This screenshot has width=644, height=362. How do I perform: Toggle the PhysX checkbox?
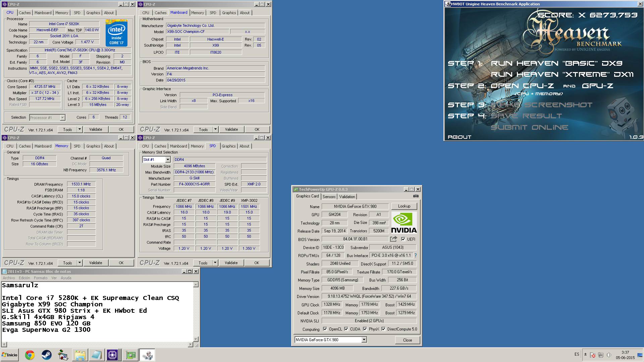pos(365,329)
